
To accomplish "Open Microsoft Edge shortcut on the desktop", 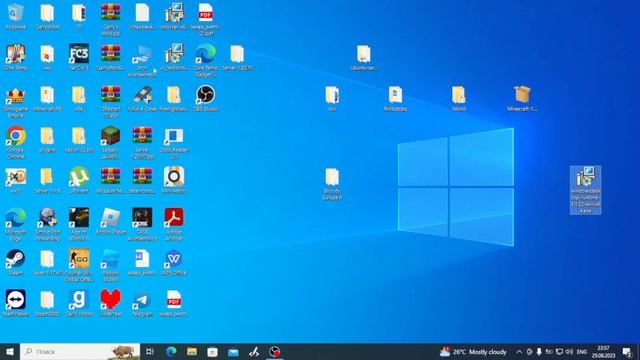I will tap(16, 224).
